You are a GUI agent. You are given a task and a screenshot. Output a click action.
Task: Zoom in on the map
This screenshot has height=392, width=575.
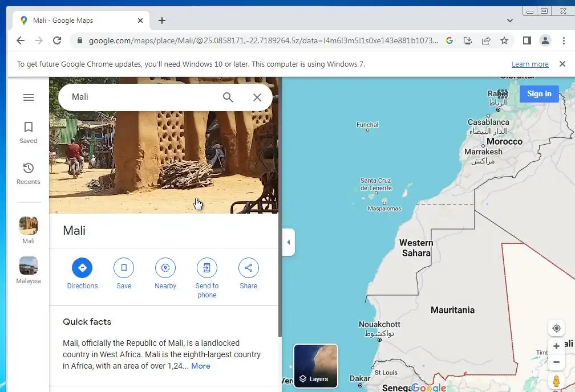point(556,346)
